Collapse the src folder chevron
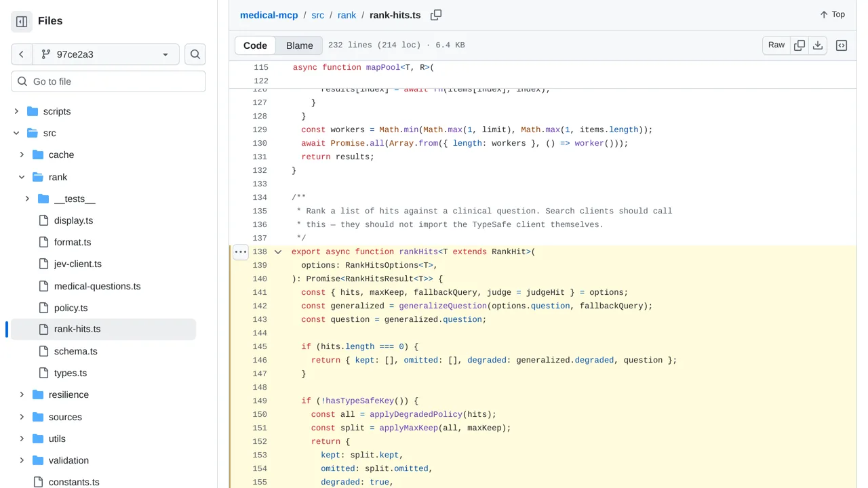Viewport: 868px width, 488px height. (16, 133)
